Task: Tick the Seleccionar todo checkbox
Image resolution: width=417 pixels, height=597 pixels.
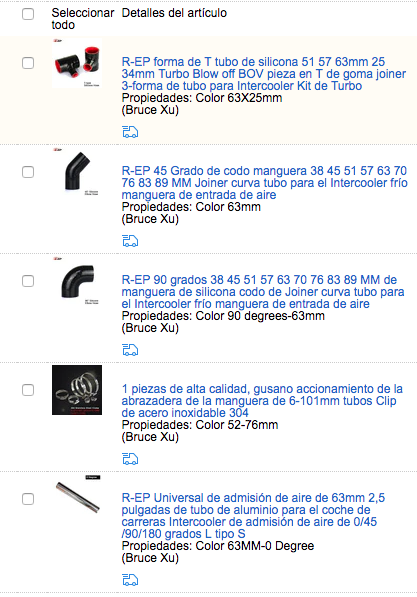Action: click(x=28, y=14)
